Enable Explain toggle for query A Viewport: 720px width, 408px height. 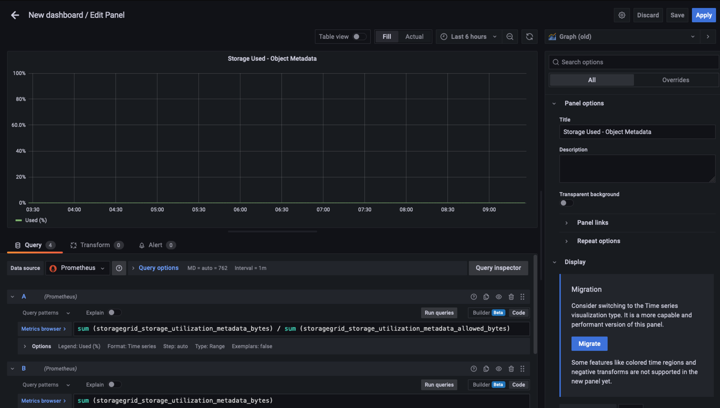coord(111,313)
